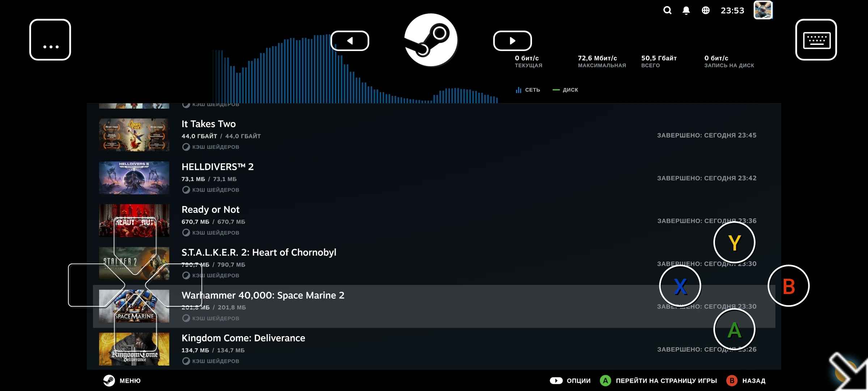Click the globe network icon

click(706, 10)
